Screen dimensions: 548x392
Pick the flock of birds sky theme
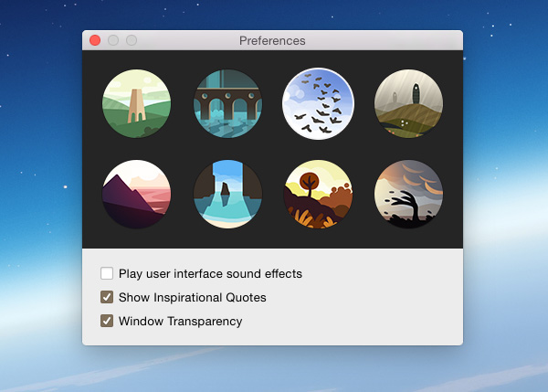click(x=318, y=103)
